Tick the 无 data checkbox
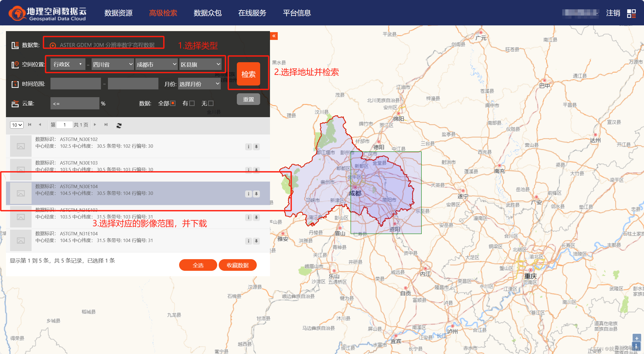Screen dimensions: 644x354 point(211,103)
